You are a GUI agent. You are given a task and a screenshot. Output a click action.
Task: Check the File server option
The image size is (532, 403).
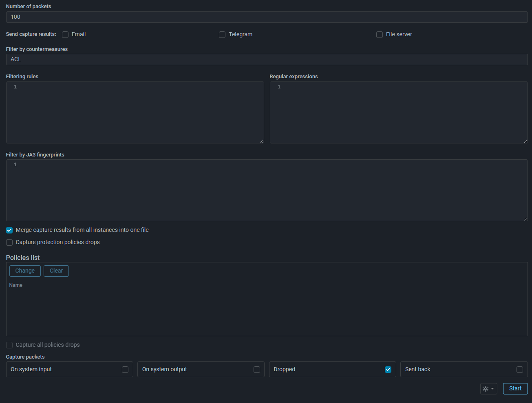click(x=380, y=35)
